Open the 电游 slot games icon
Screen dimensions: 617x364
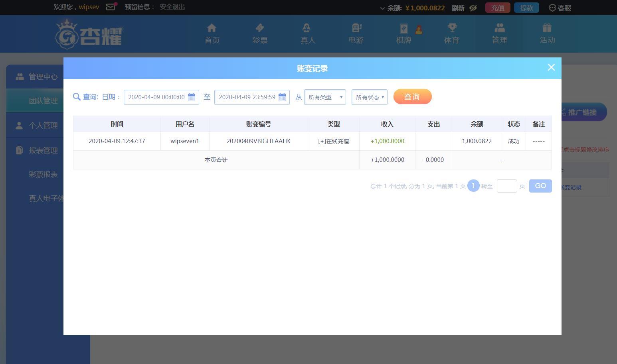[356, 28]
